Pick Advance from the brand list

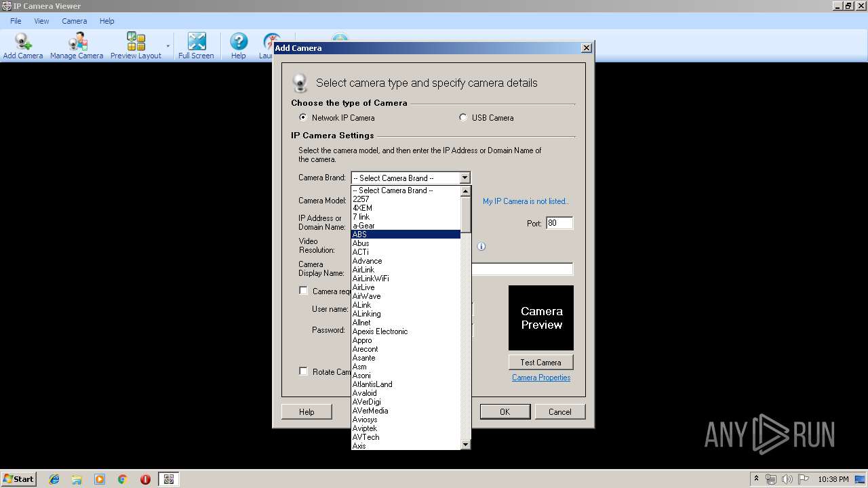tap(406, 261)
